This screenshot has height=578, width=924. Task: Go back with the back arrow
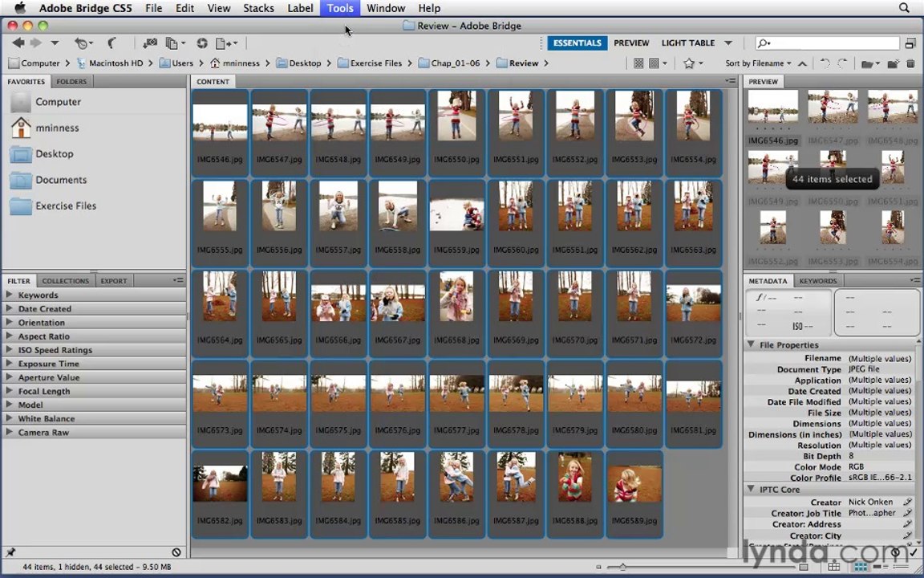coord(18,43)
